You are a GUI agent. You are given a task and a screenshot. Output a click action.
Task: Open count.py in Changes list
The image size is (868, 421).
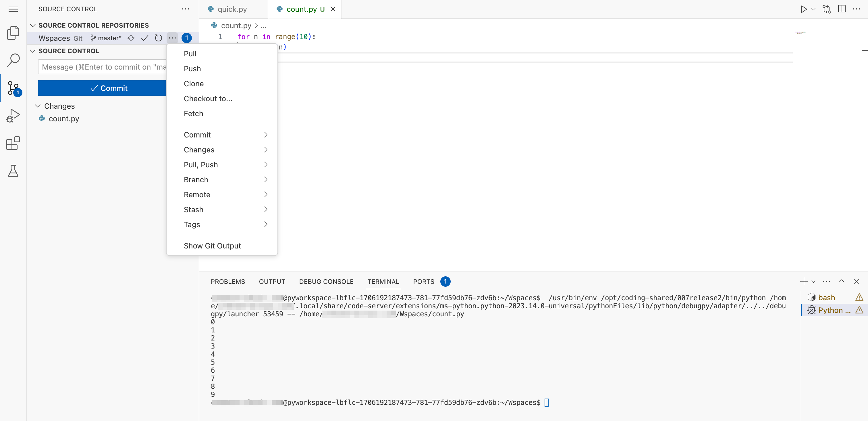coord(64,119)
